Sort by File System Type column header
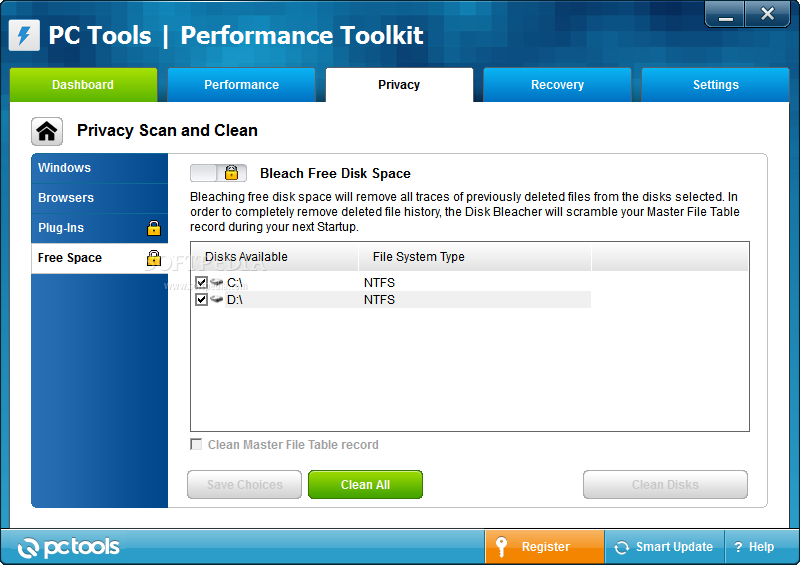800x565 pixels. click(475, 257)
